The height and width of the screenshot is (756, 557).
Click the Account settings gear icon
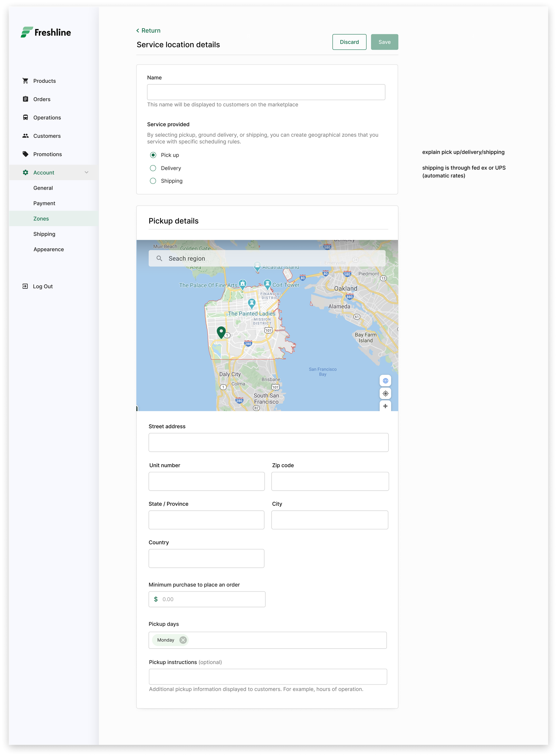(25, 173)
